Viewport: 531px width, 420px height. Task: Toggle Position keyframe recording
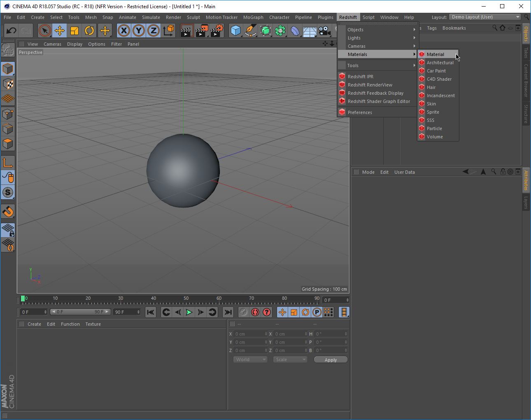(x=282, y=312)
